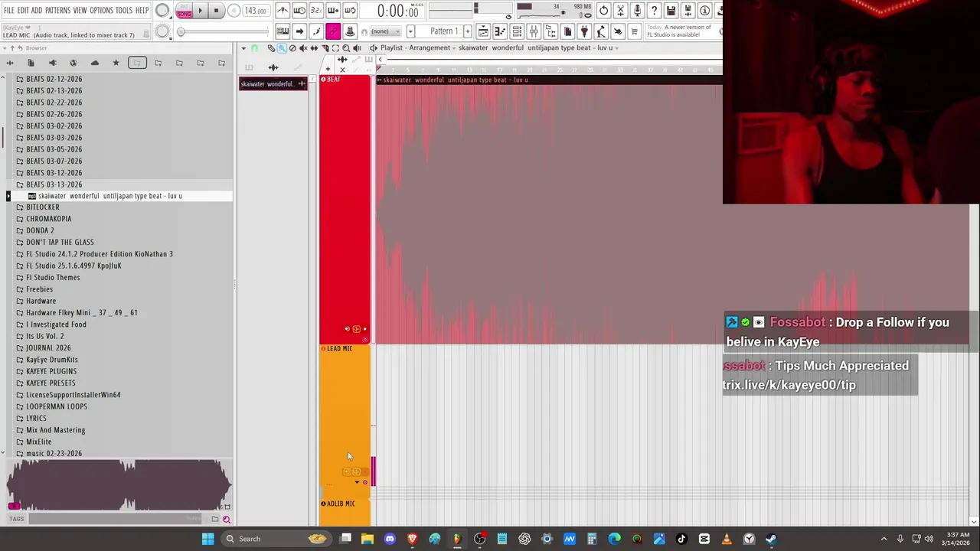The height and width of the screenshot is (551, 980).
Task: Toggle loop recording
Action: [349, 10]
